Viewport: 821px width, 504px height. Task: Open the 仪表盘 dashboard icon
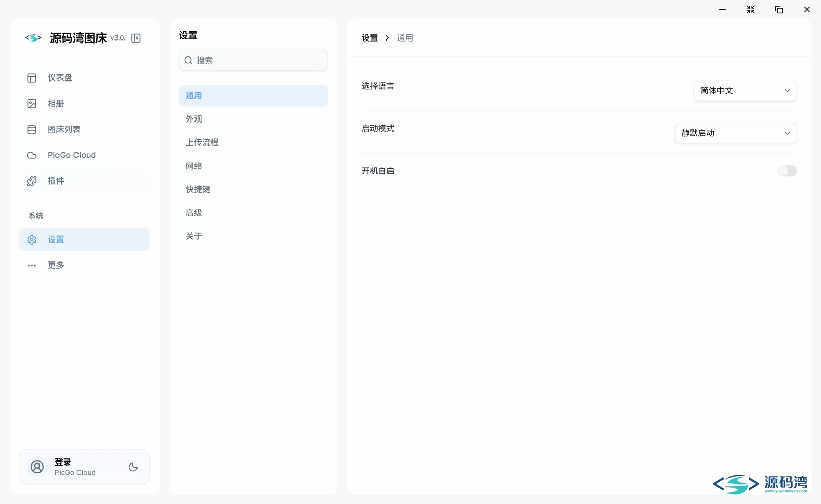coord(32,78)
